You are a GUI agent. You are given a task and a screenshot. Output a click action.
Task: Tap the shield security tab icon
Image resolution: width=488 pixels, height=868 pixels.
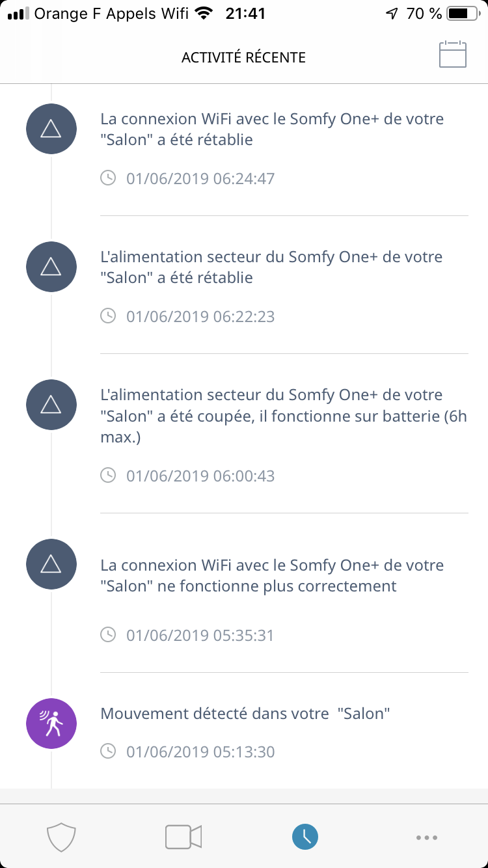coord(62,837)
